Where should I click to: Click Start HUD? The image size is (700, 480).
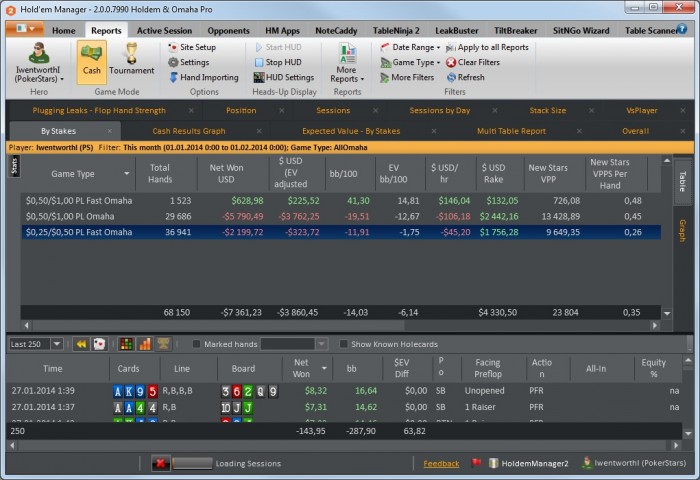click(x=278, y=47)
